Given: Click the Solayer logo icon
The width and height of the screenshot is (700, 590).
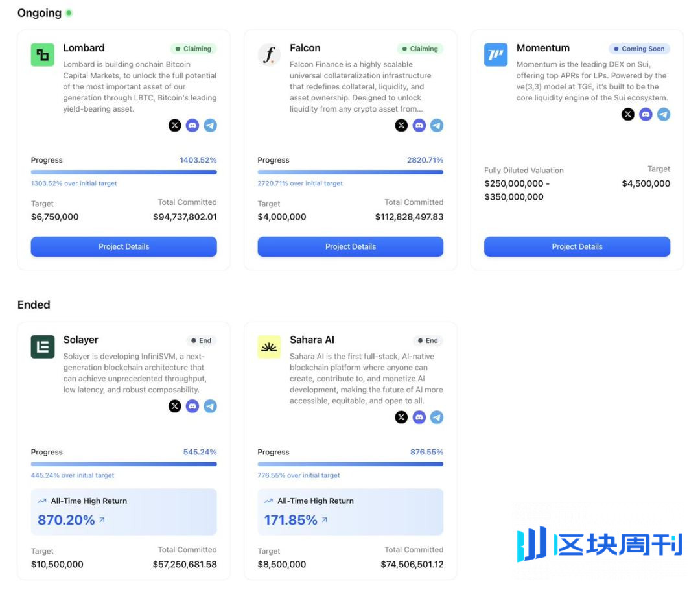Looking at the screenshot, I should (x=43, y=347).
